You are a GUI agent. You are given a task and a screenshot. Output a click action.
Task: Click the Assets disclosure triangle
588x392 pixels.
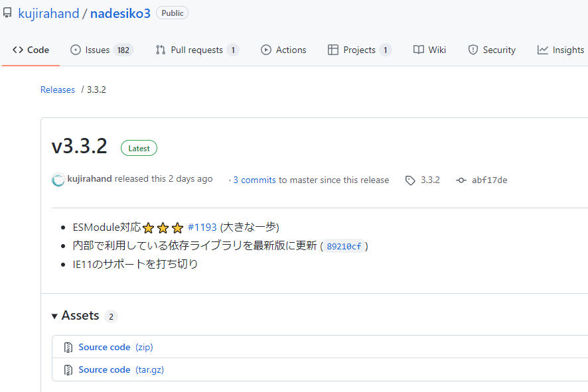pyautogui.click(x=54, y=316)
